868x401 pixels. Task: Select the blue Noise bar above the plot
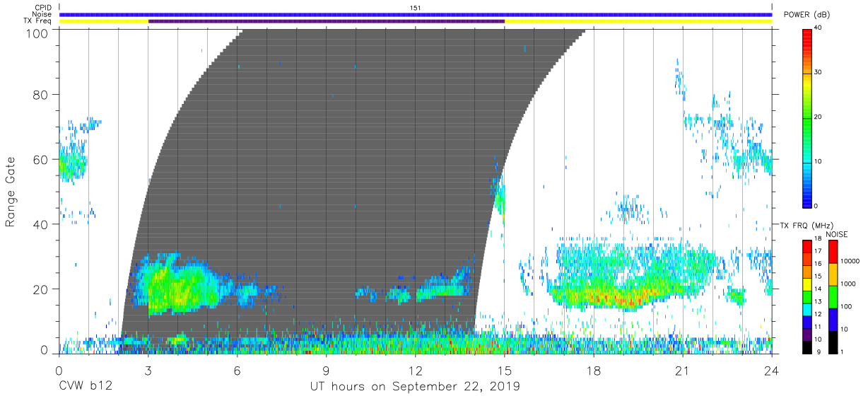(x=416, y=14)
